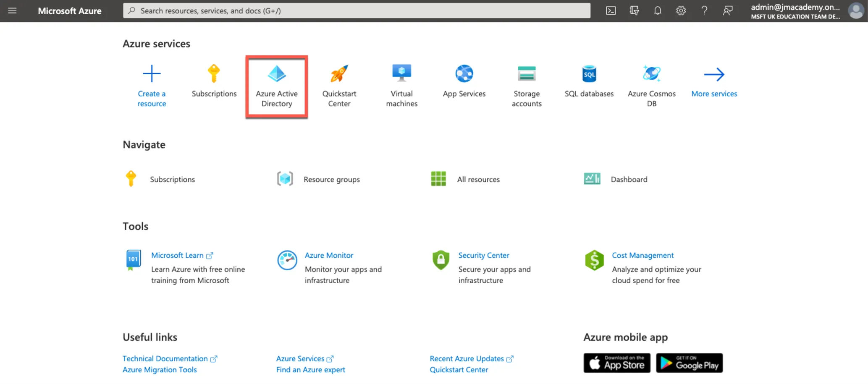Focus the Search resources, services, and docs box
The height and width of the screenshot is (384, 868).
(x=357, y=10)
